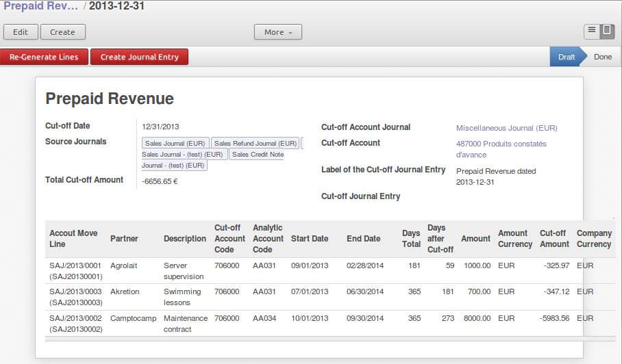Click the Cut-off Amount column header
622x364 pixels.
point(554,239)
